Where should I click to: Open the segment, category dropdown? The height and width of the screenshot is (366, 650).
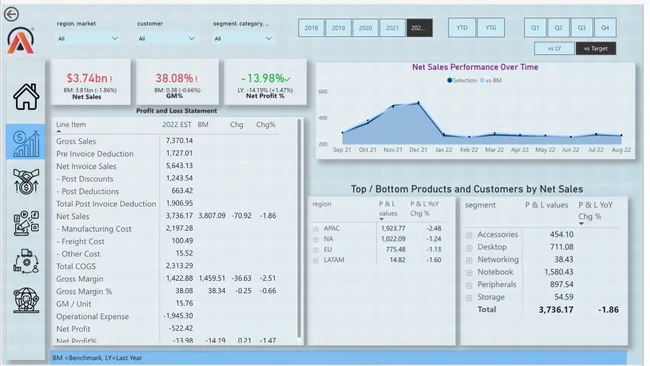coord(243,39)
